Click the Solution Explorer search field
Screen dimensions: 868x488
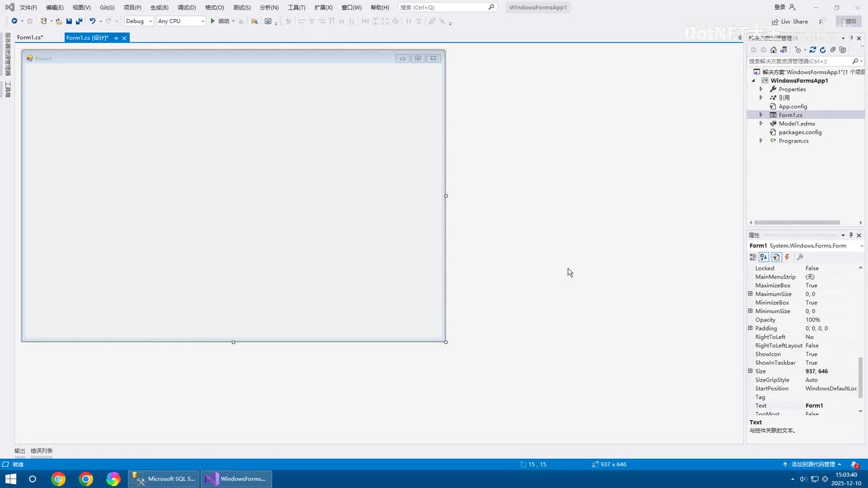pyautogui.click(x=804, y=61)
